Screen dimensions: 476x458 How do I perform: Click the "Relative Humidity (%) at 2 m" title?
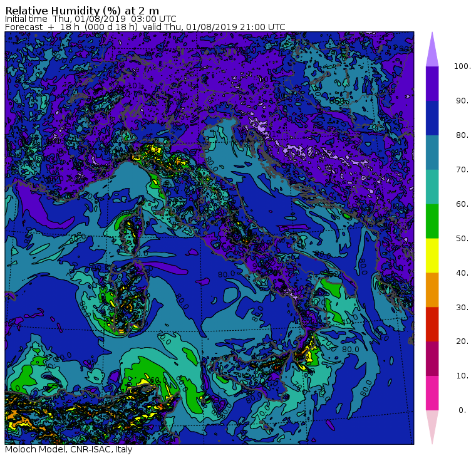82,11
